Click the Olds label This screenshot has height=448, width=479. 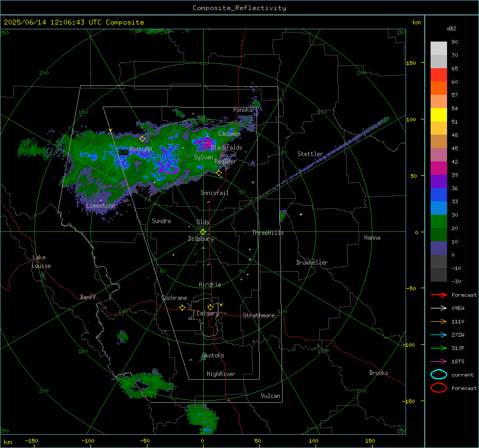[203, 222]
